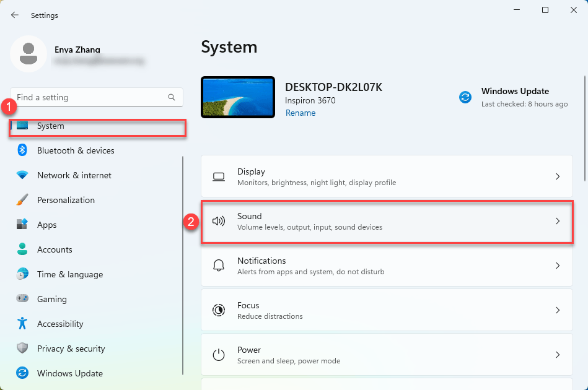Expand the Display settings chevron
Viewport: 588px width, 390px height.
(557, 176)
